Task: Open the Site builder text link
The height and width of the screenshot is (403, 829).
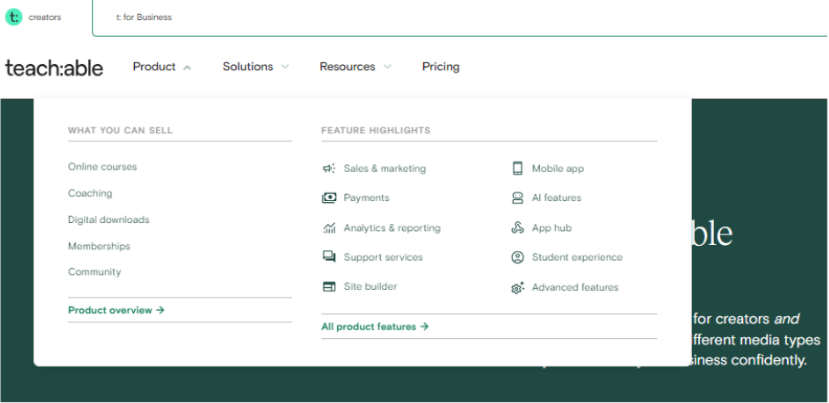Action: click(370, 287)
